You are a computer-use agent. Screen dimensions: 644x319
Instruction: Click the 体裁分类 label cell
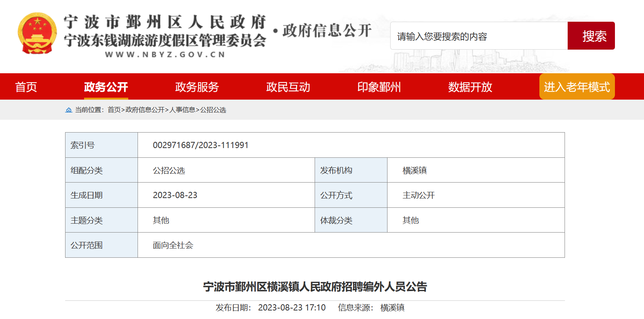(x=351, y=220)
